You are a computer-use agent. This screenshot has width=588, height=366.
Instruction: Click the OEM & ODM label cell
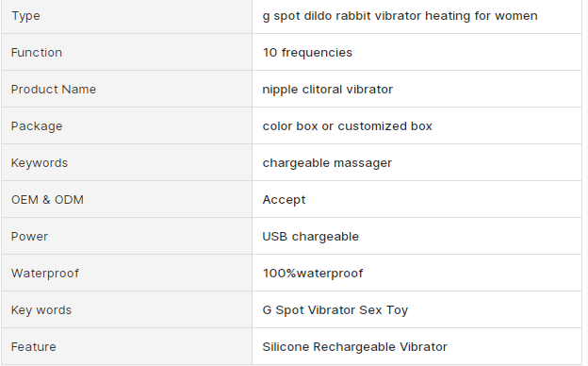[x=127, y=199]
